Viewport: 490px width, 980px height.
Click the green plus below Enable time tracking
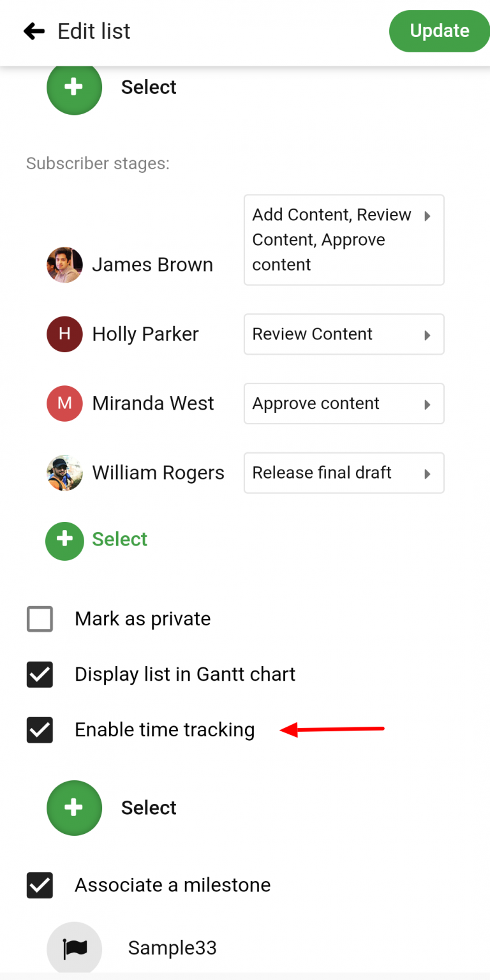[74, 808]
